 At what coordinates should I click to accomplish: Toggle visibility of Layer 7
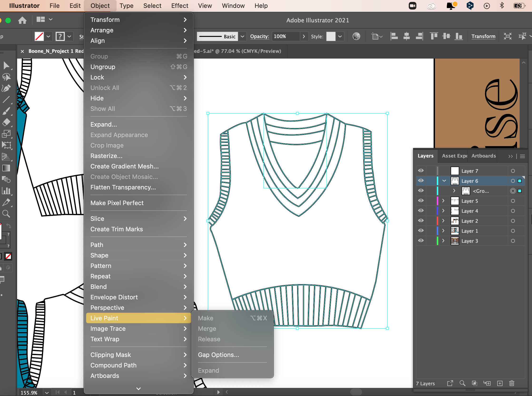[421, 171]
